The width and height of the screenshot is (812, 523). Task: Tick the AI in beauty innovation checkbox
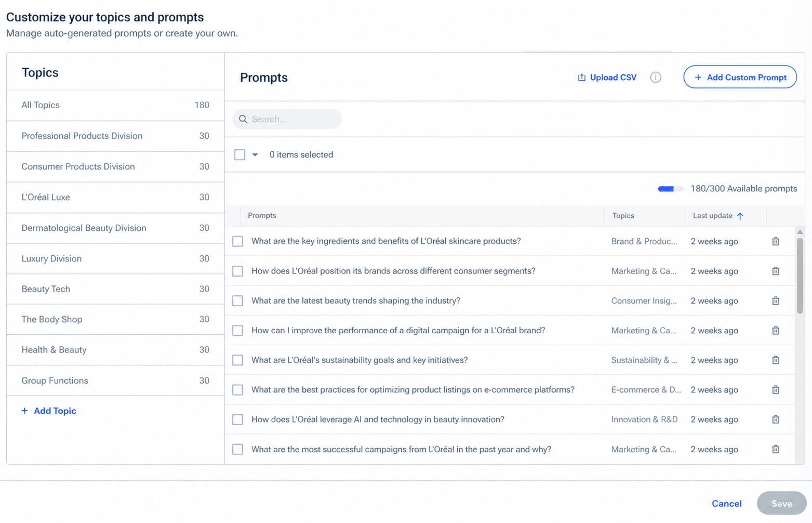pyautogui.click(x=237, y=419)
